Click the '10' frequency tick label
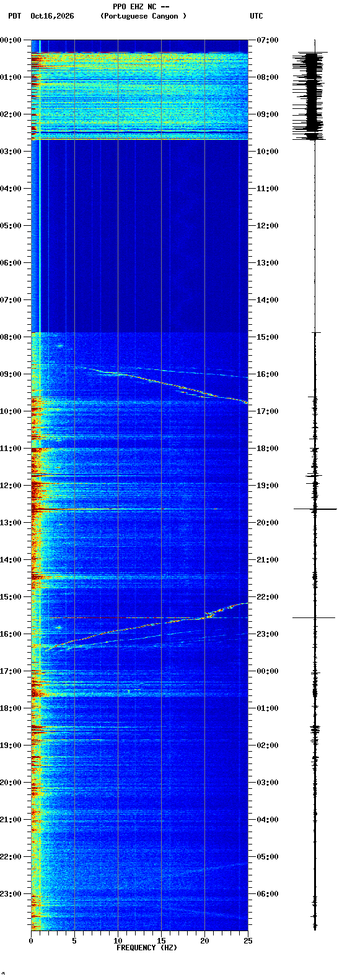 pyautogui.click(x=118, y=941)
